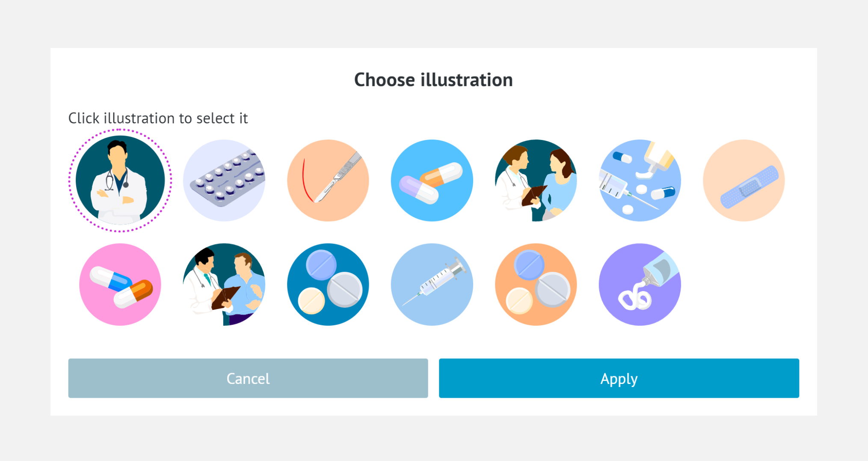Apply the selected illustration

[619, 378]
